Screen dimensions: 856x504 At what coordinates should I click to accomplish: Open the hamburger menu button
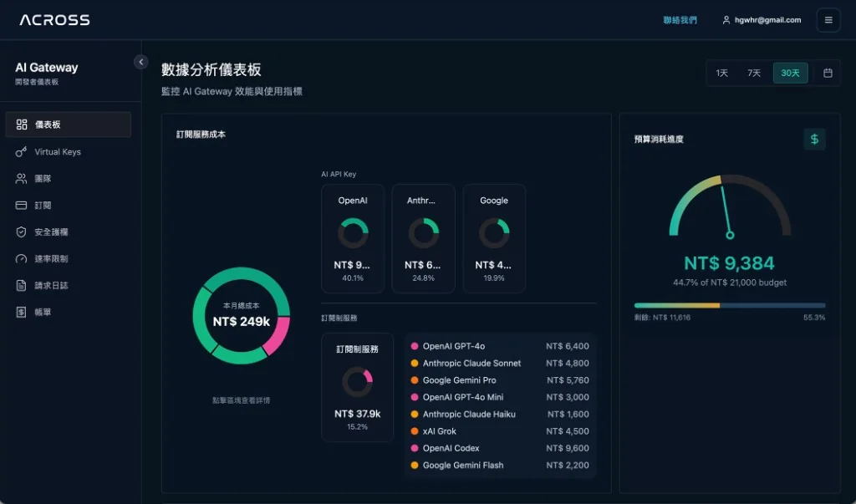(x=828, y=20)
